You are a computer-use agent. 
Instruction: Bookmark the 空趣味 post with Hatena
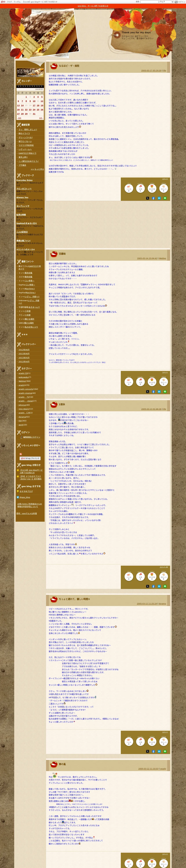click(159, 392)
